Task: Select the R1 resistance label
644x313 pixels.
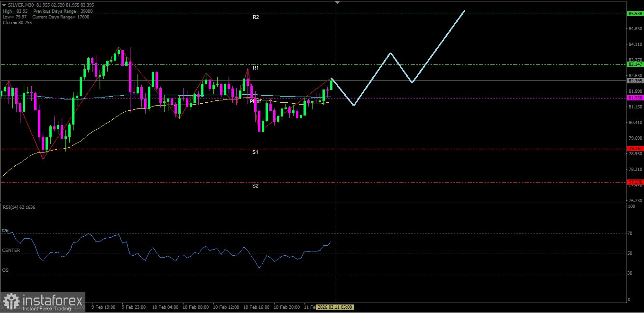Action: click(256, 68)
